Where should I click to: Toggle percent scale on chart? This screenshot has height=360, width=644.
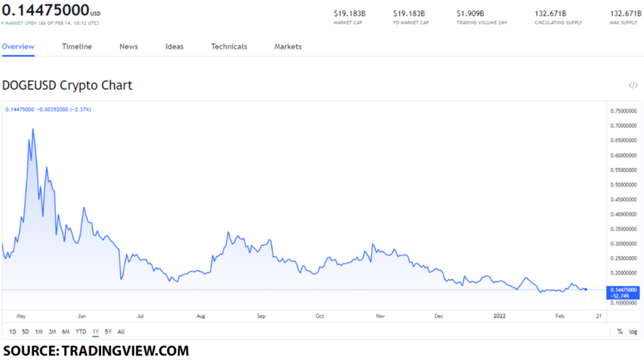(619, 332)
